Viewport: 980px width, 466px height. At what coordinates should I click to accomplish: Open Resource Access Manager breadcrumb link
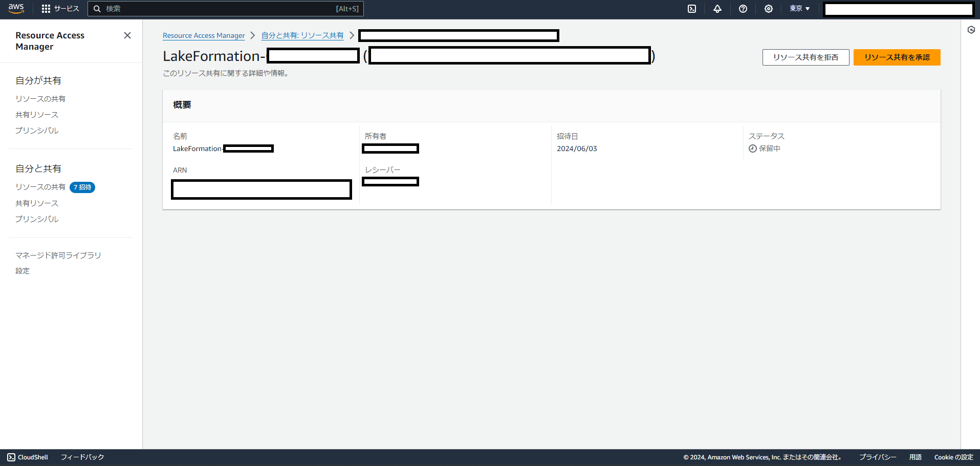pyautogui.click(x=204, y=35)
